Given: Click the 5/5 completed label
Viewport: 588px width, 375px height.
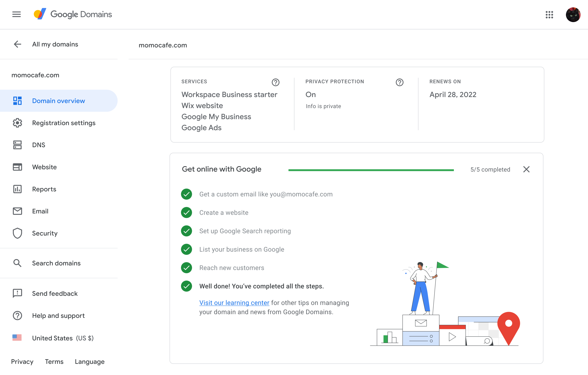Looking at the screenshot, I should coord(490,169).
